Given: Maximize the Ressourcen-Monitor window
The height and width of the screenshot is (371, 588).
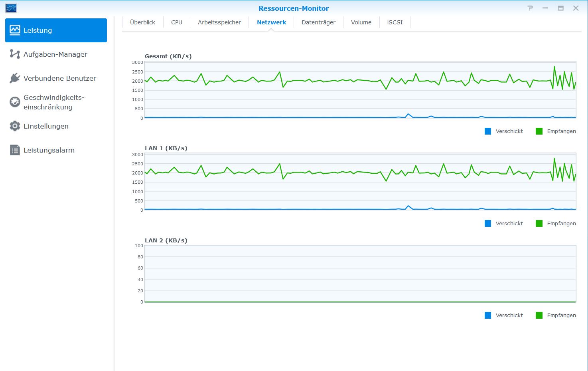Looking at the screenshot, I should coord(560,8).
